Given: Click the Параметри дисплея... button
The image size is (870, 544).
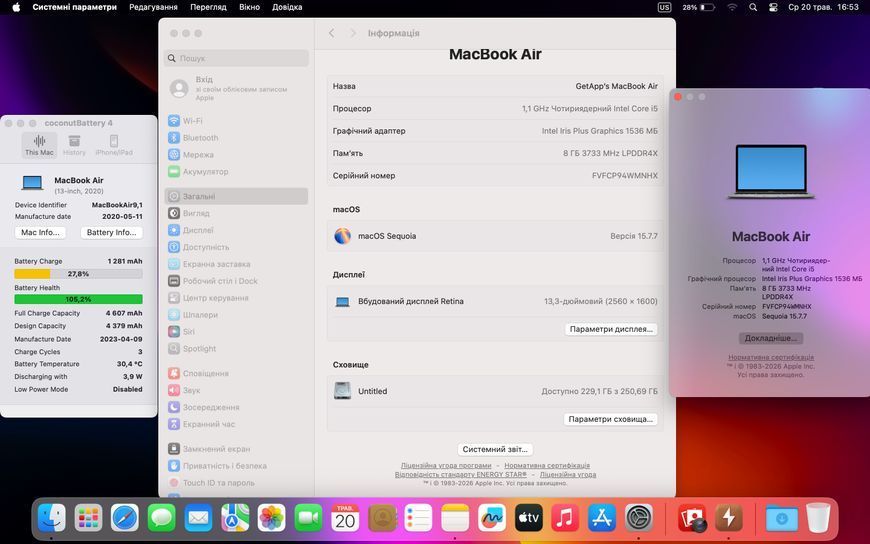Looking at the screenshot, I should click(x=611, y=329).
